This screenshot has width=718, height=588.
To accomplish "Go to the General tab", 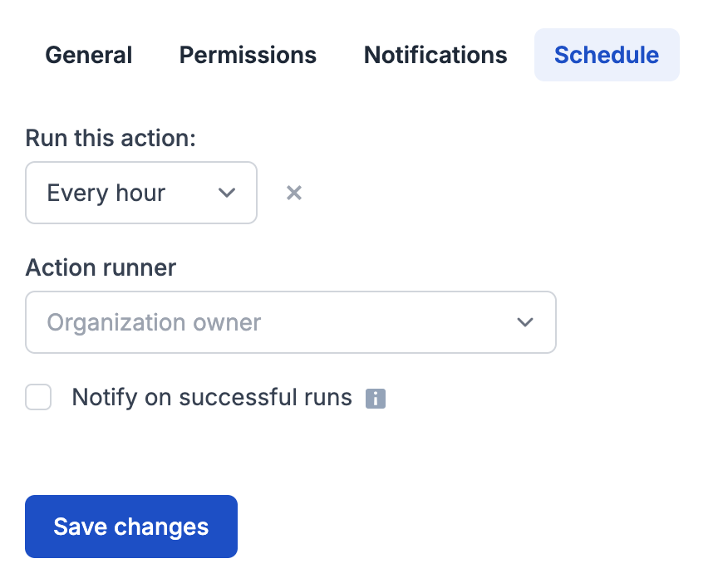I will point(88,55).
